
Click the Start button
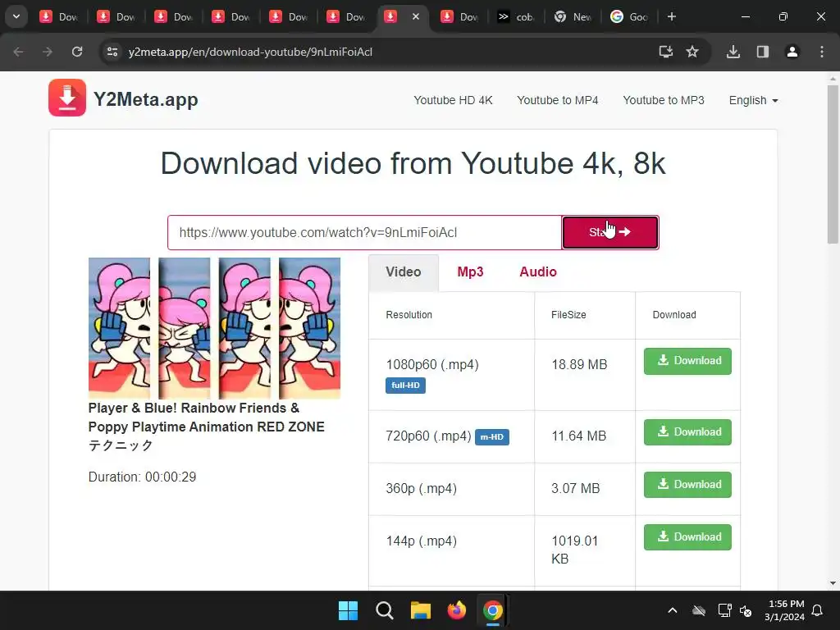tap(610, 232)
